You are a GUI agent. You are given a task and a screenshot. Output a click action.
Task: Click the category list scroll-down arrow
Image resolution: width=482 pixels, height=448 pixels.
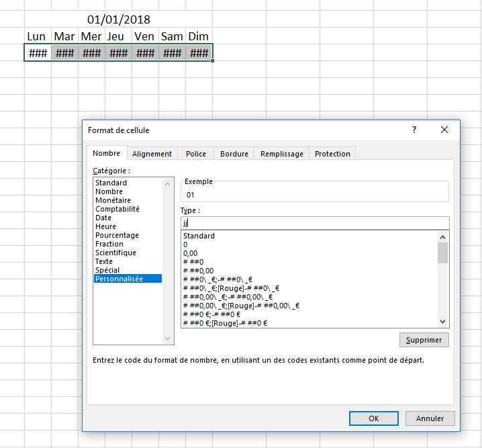(x=168, y=339)
